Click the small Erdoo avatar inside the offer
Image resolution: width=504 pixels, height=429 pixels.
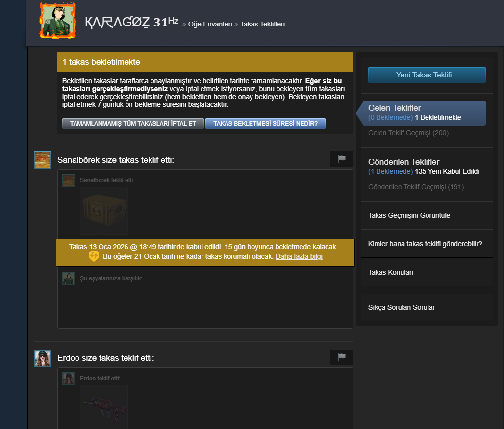point(69,379)
